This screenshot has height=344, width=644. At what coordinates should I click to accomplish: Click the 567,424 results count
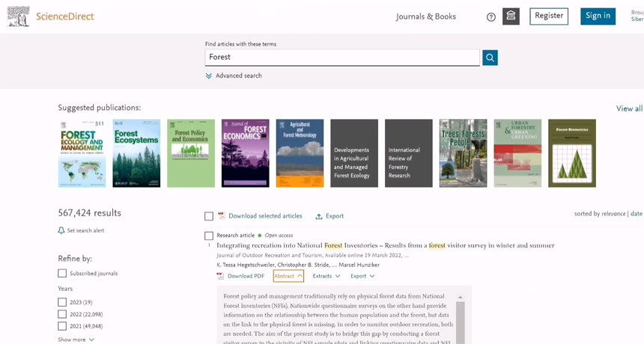pyautogui.click(x=90, y=213)
